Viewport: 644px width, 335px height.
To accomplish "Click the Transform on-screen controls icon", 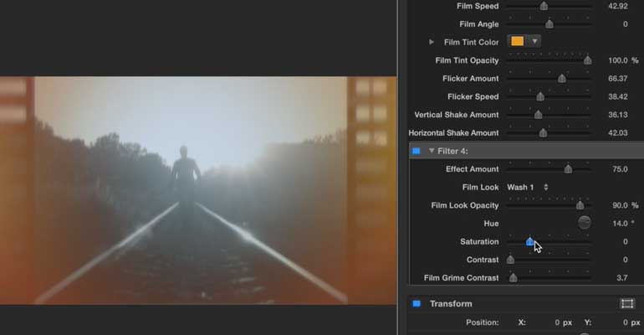I will coord(626,304).
